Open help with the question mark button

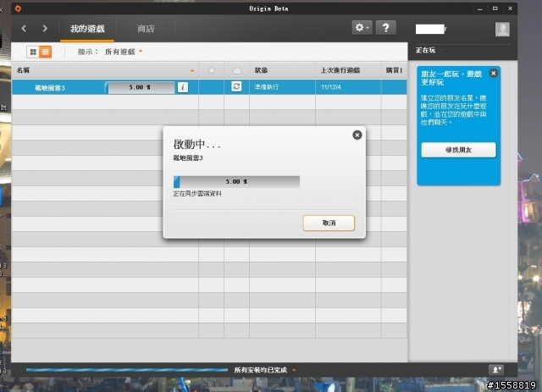tap(386, 27)
